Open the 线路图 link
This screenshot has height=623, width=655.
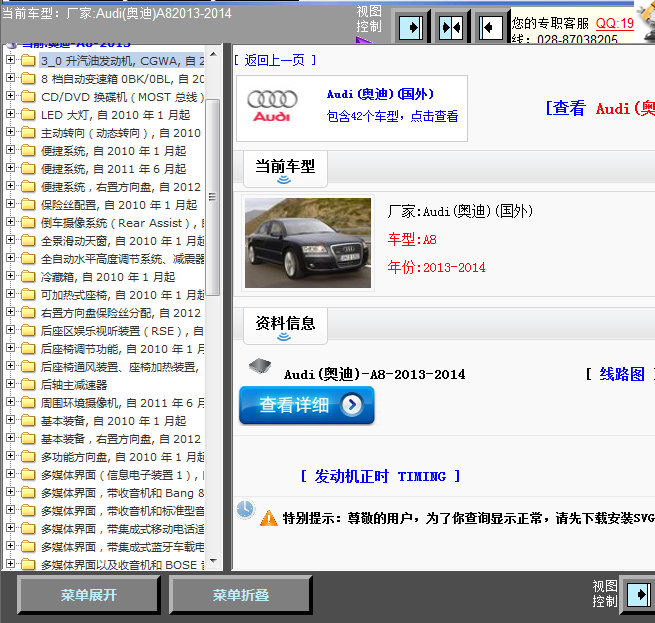point(622,374)
